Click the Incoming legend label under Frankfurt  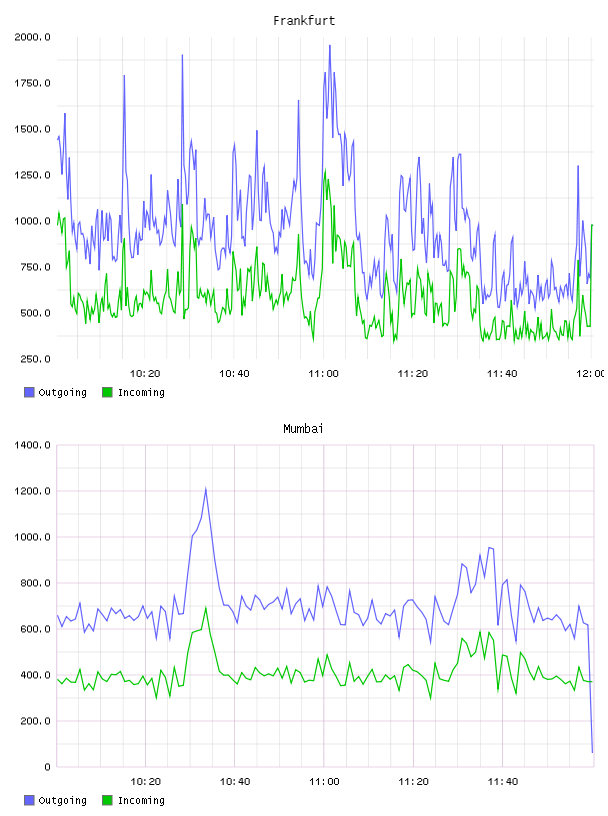[141, 393]
